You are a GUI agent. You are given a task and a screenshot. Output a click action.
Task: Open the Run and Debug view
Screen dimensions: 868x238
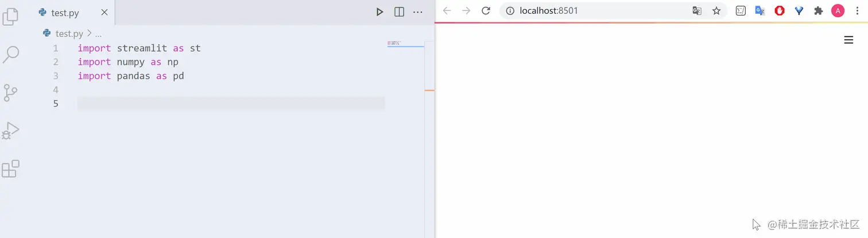click(x=11, y=131)
